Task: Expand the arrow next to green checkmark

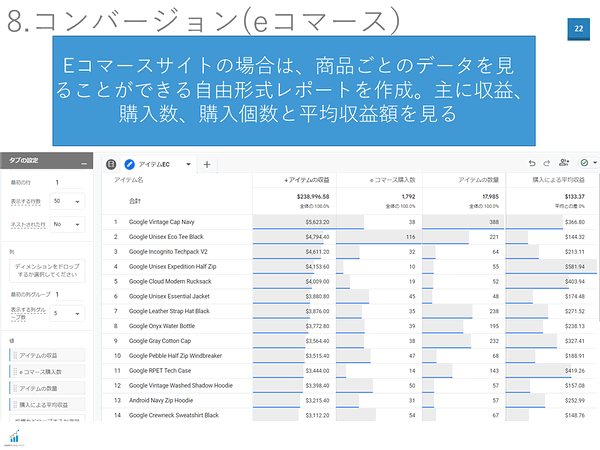Action: [x=595, y=163]
